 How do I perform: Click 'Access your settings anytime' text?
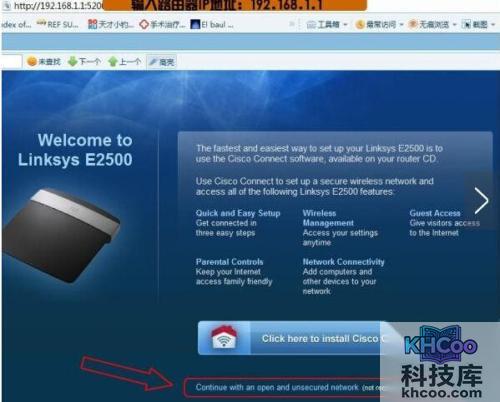click(340, 238)
